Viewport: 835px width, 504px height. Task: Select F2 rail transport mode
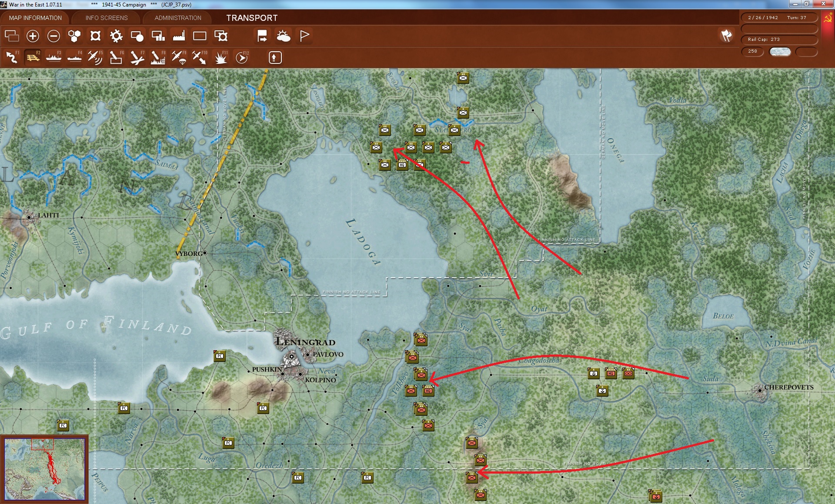pyautogui.click(x=33, y=57)
